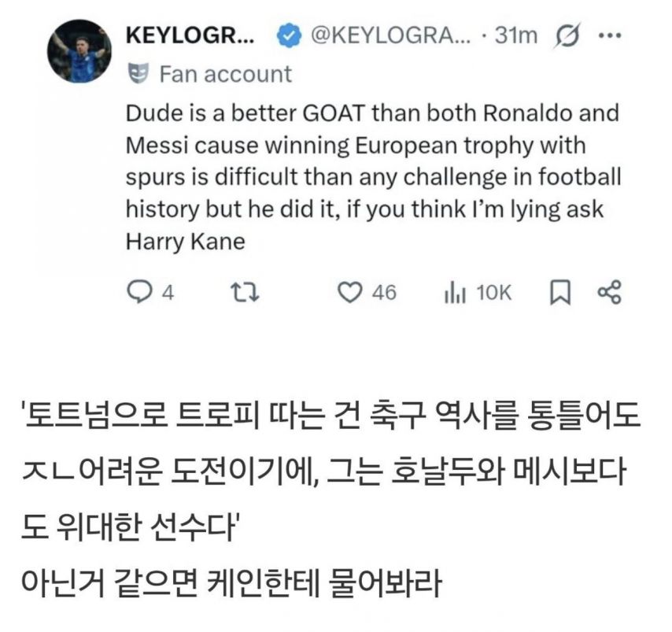The image size is (672, 632).
Task: Open the three-dot more options menu
Action: [609, 35]
